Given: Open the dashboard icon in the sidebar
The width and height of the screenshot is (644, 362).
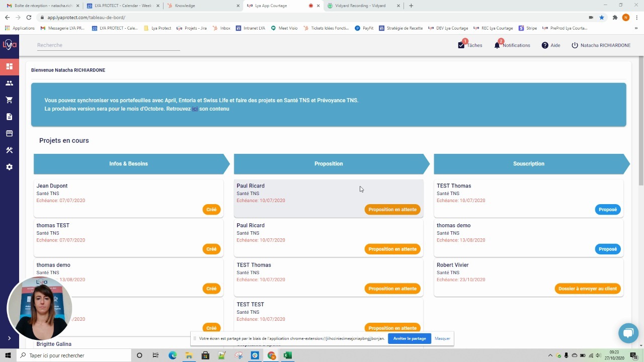Looking at the screenshot, I should point(9,66).
